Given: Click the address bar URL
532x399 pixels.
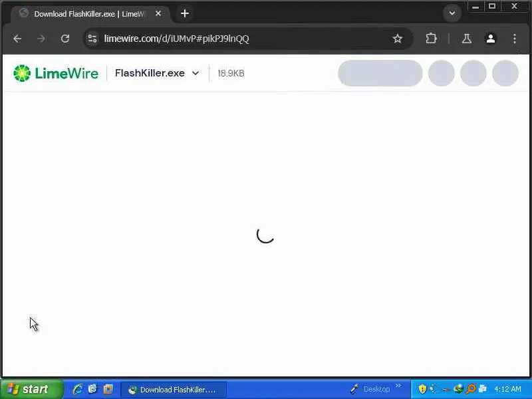Looking at the screenshot, I should pos(176,39).
